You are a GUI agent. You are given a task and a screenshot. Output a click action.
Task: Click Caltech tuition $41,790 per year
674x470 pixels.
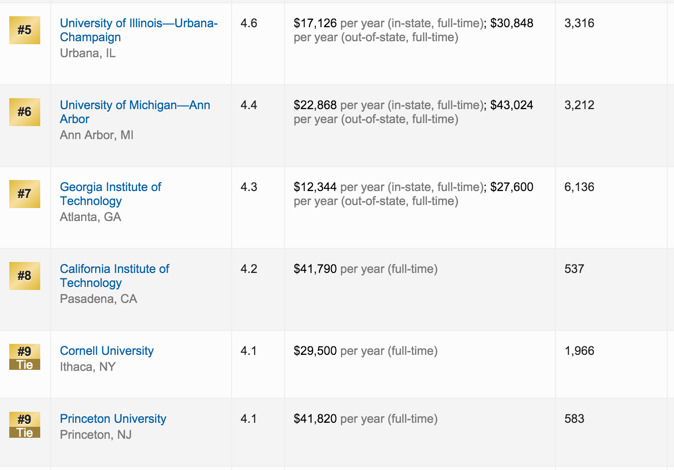[365, 269]
